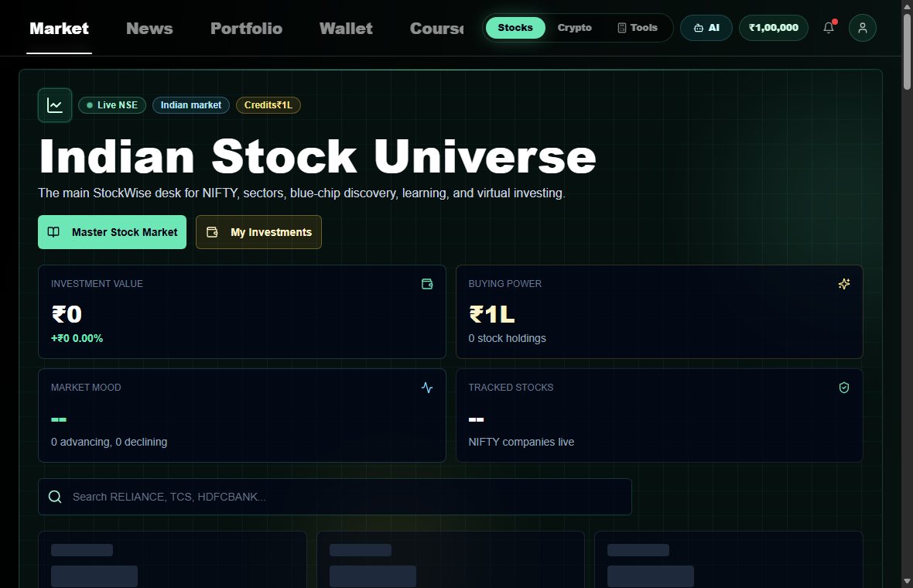The width and height of the screenshot is (913, 588).
Task: Click Master Stock Market button
Action: [112, 232]
